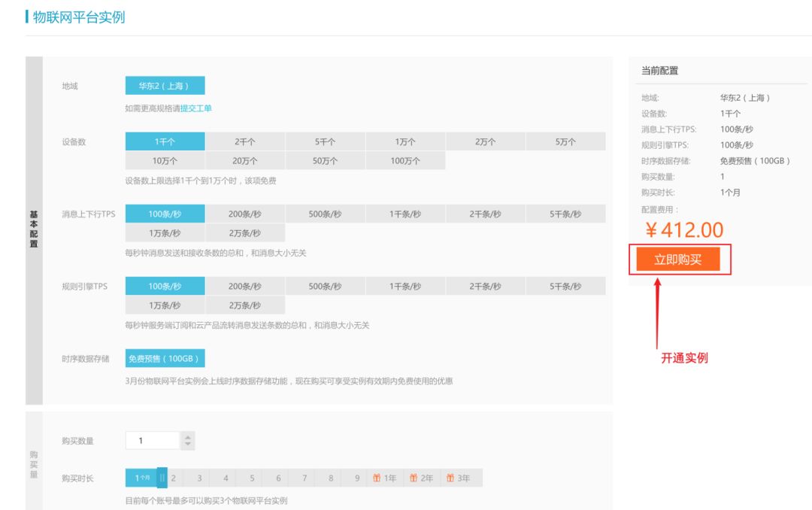Open the 提交工单 link
This screenshot has width=812, height=510.
197,108
